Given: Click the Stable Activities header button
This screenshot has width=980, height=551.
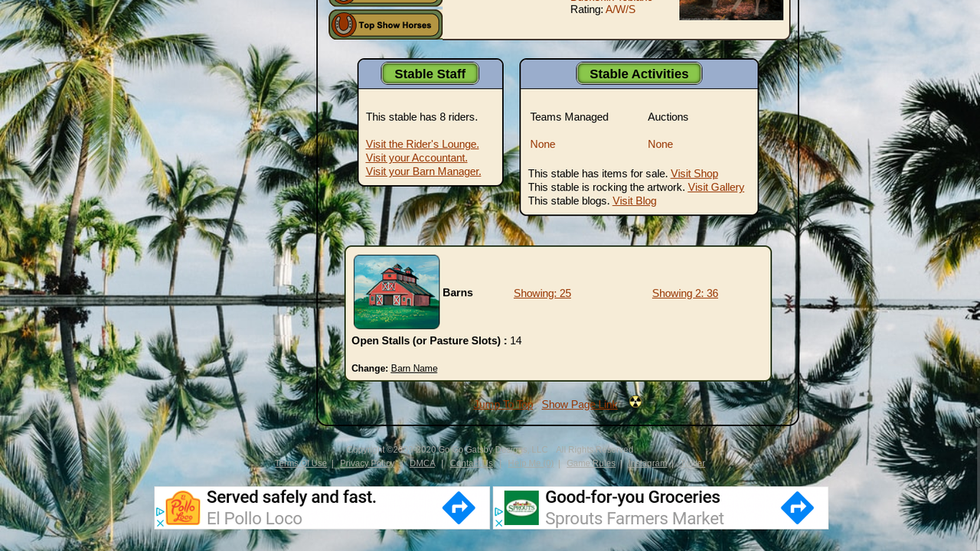Looking at the screenshot, I should [639, 73].
